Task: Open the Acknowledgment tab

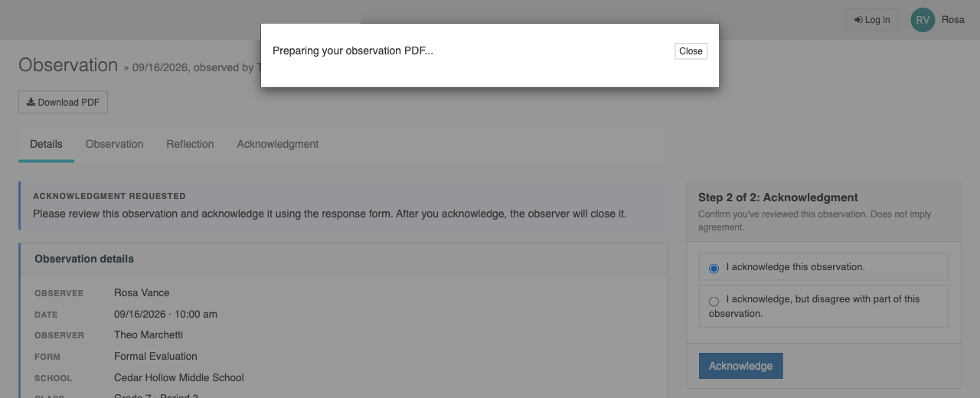Action: tap(278, 144)
